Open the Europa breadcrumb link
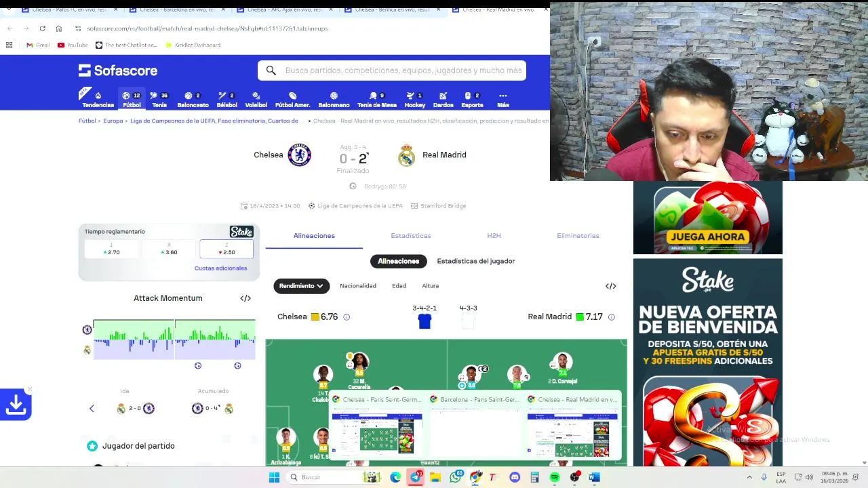The height and width of the screenshot is (488, 868). click(x=113, y=121)
